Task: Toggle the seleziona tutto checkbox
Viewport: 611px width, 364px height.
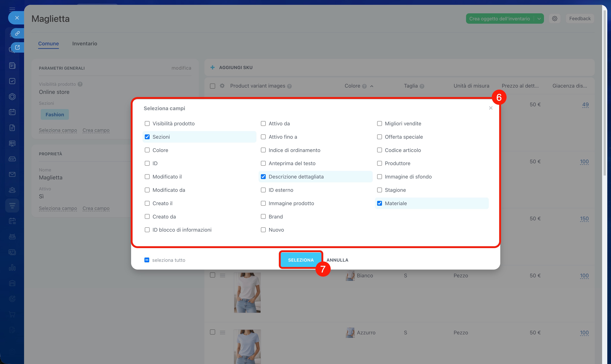Action: (147, 260)
